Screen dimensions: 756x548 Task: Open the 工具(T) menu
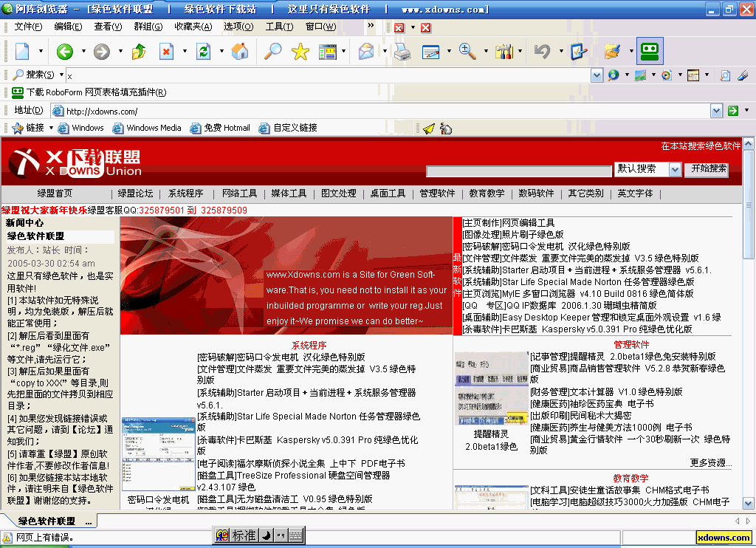[x=279, y=27]
